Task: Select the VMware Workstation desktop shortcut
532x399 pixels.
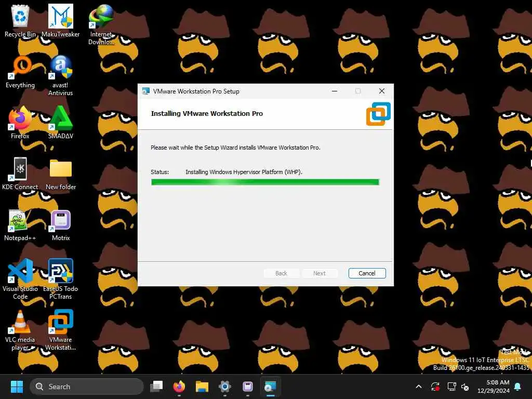Action: (x=61, y=330)
